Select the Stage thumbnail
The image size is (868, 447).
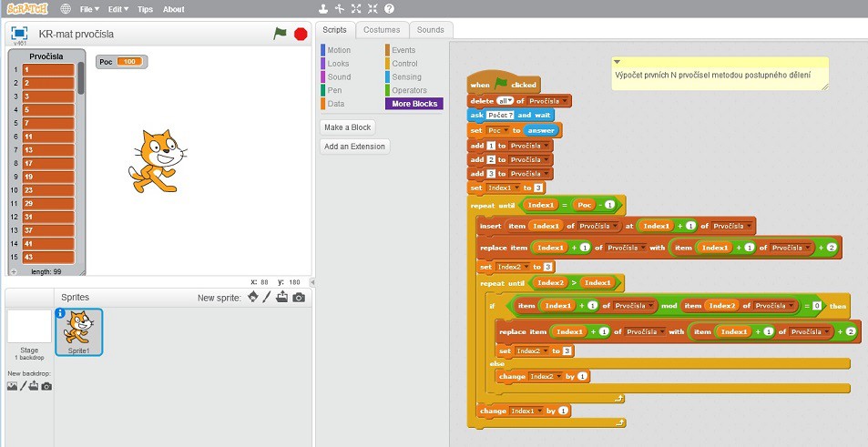point(29,328)
